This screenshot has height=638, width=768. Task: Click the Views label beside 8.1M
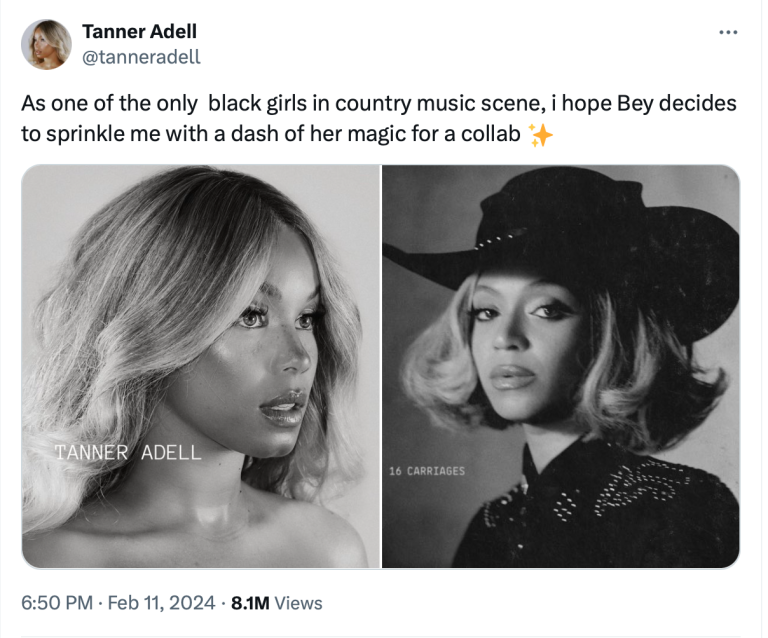point(298,602)
